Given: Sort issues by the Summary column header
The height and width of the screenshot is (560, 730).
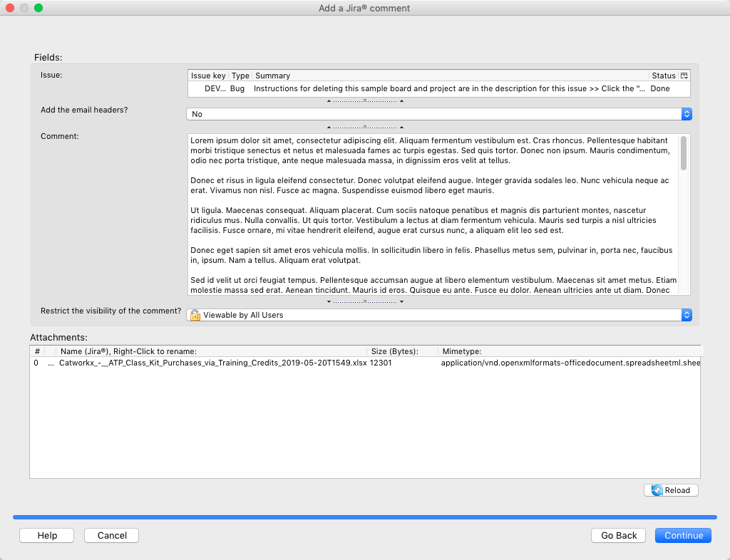Looking at the screenshot, I should [x=449, y=76].
